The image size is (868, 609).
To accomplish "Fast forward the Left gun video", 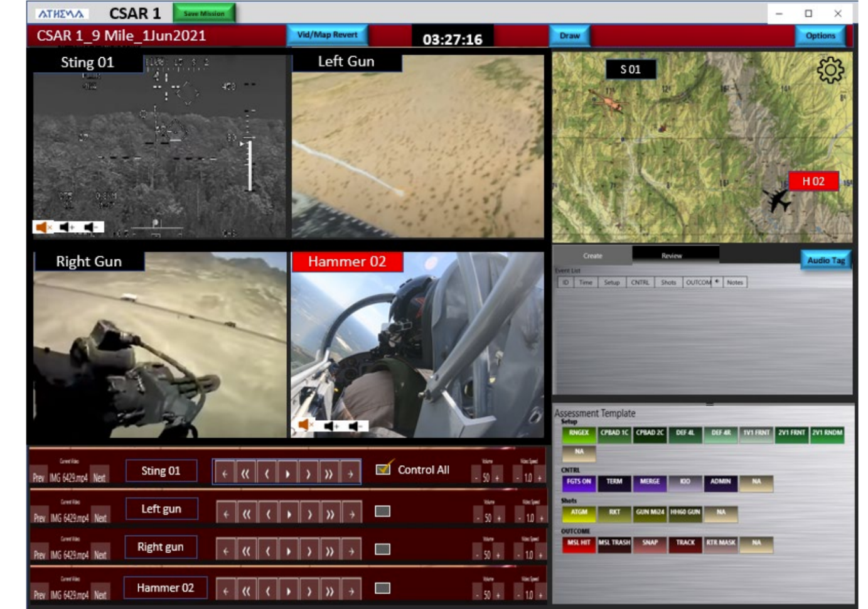I will (x=330, y=514).
